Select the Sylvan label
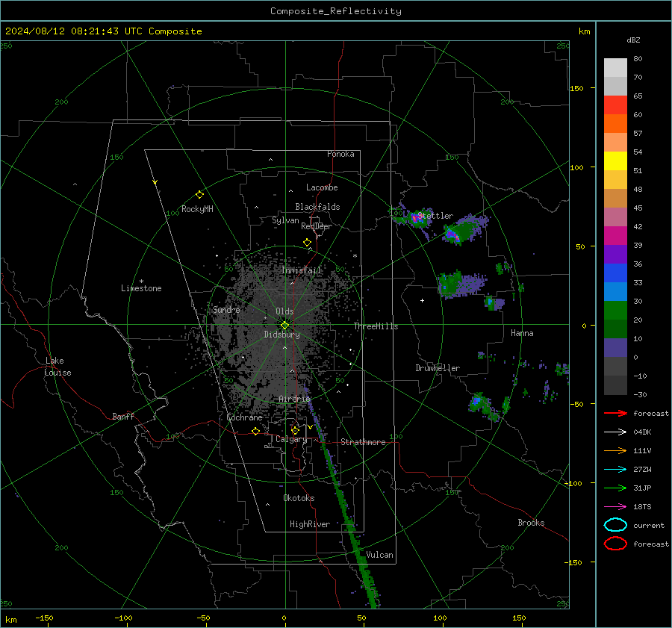The width and height of the screenshot is (672, 628). pos(285,220)
